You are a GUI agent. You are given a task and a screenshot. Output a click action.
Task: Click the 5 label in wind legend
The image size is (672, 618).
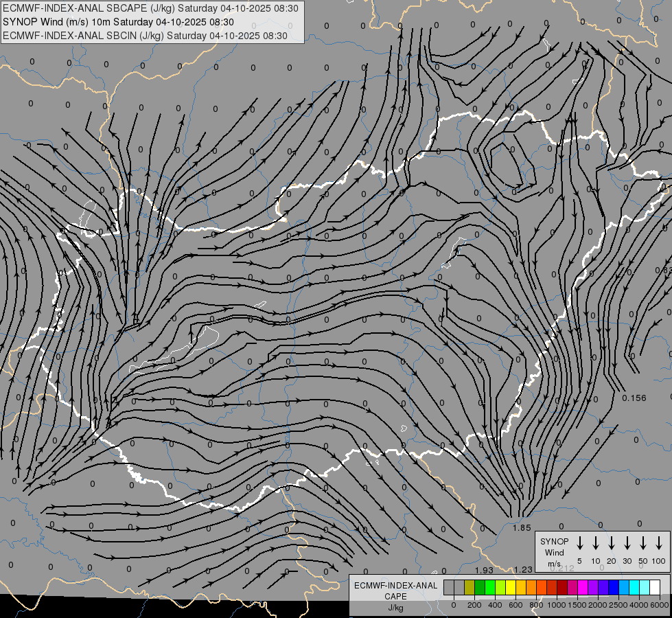[x=579, y=561]
